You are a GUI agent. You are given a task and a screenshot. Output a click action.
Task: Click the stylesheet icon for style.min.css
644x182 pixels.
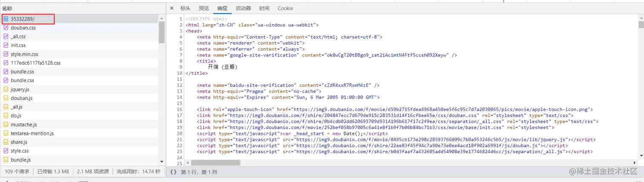pos(6,54)
